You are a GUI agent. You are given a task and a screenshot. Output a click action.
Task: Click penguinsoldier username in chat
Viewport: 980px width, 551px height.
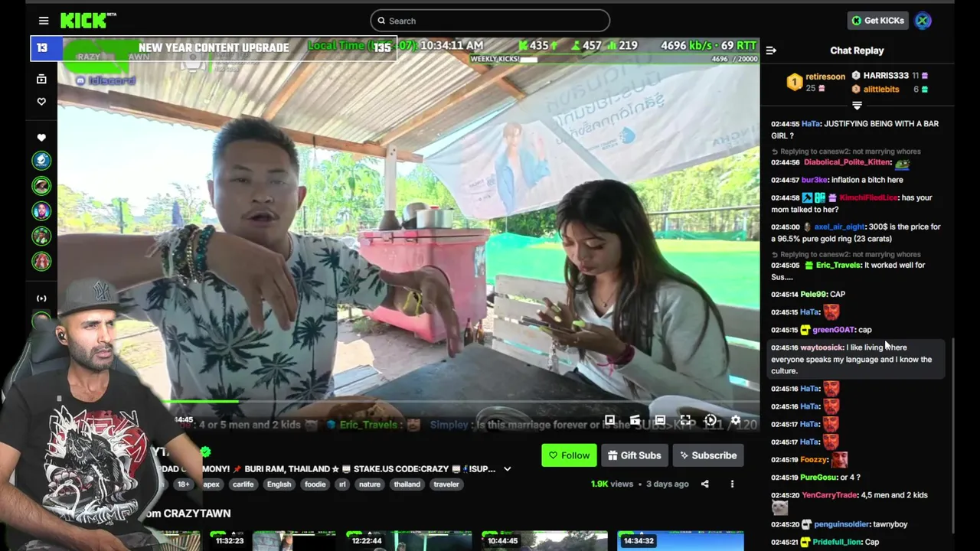coord(841,524)
